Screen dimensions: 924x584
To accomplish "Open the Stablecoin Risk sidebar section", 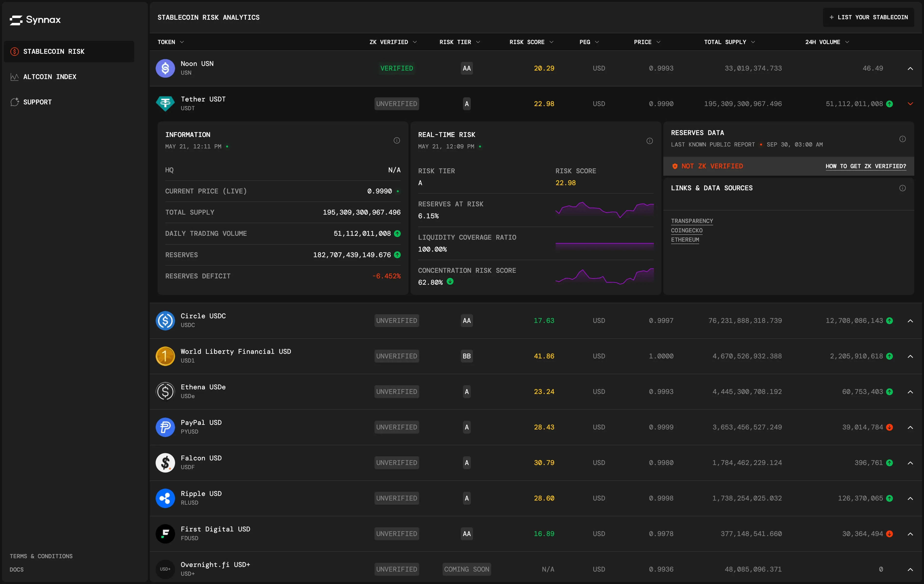I will pos(69,51).
